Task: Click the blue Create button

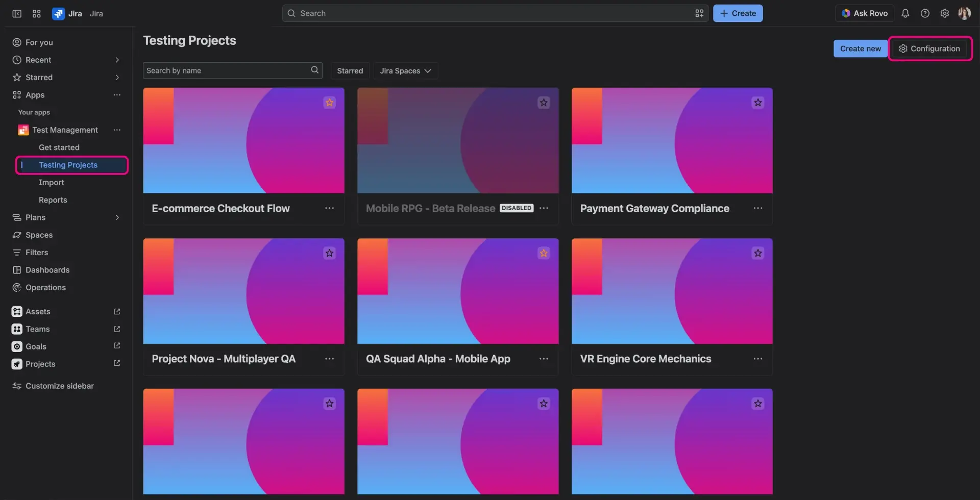Action: [738, 13]
